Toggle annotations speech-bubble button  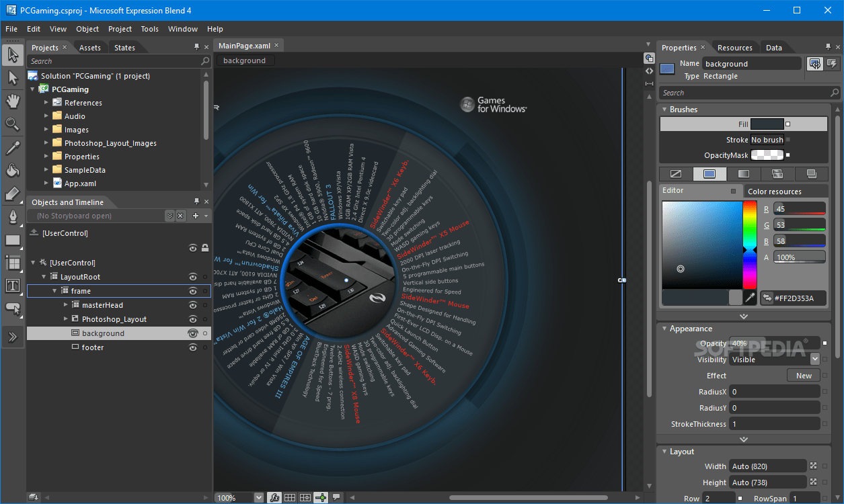pos(336,497)
